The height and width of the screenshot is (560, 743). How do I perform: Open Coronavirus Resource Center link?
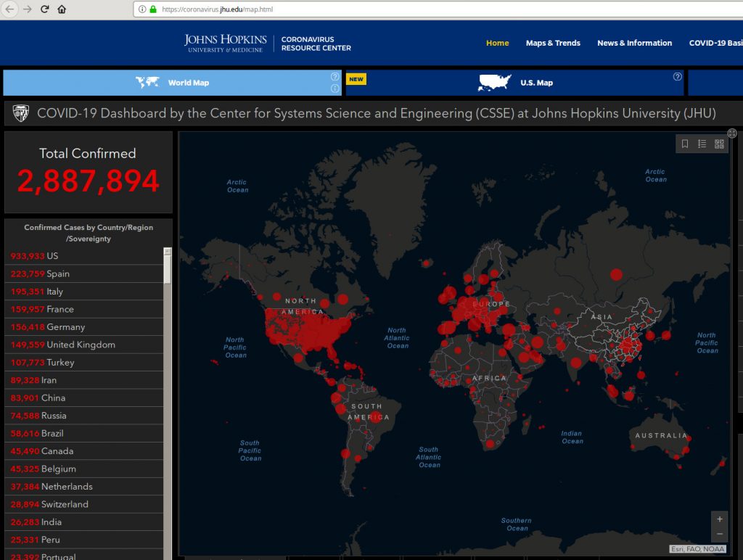316,44
